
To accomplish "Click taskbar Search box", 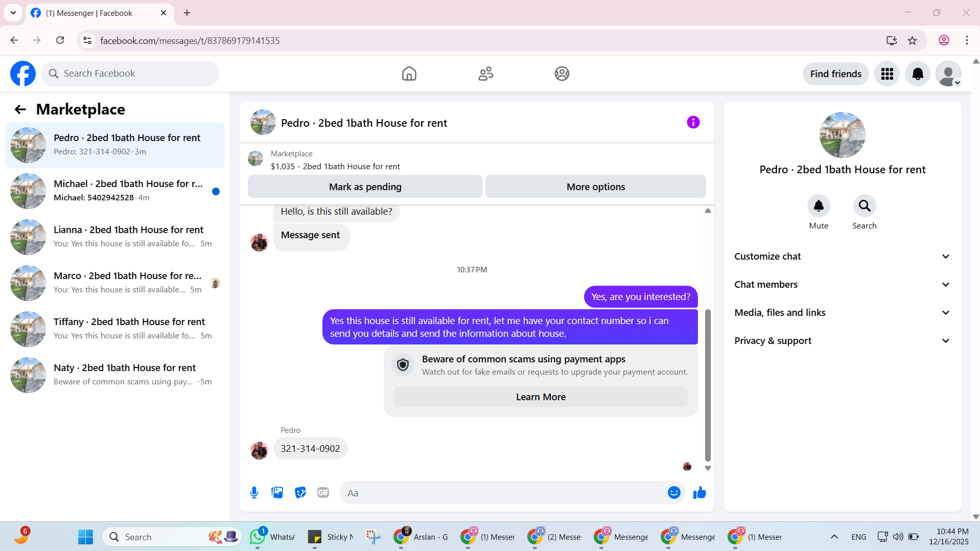I will click(172, 537).
